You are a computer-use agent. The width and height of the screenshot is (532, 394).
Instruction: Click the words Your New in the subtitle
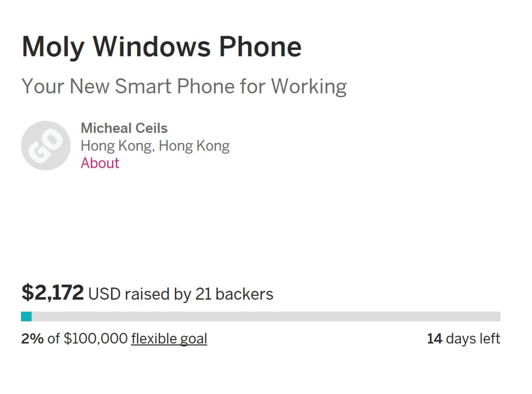click(65, 86)
